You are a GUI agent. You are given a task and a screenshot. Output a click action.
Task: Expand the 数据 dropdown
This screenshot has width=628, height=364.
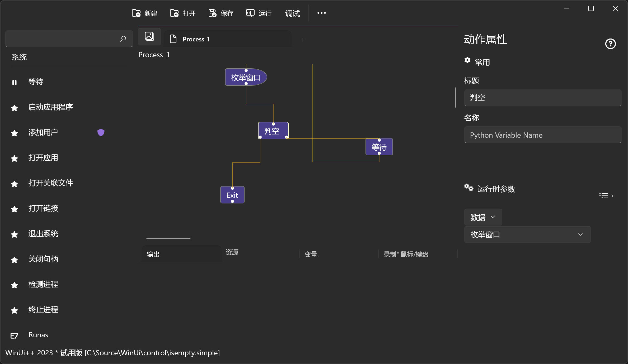(x=483, y=217)
